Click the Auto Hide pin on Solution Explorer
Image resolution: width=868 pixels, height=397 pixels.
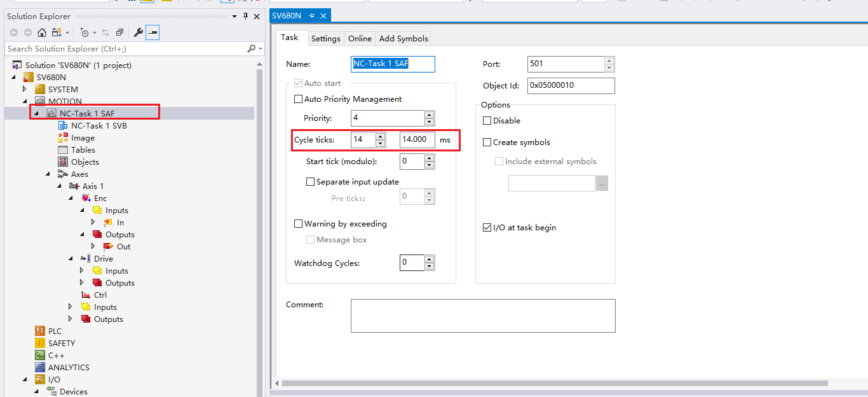pos(245,16)
